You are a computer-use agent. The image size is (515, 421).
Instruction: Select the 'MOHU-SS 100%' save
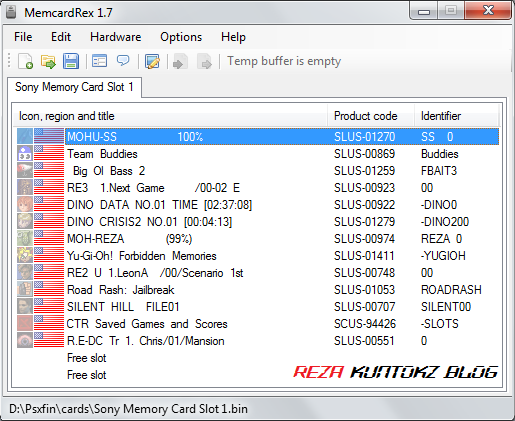pos(258,136)
